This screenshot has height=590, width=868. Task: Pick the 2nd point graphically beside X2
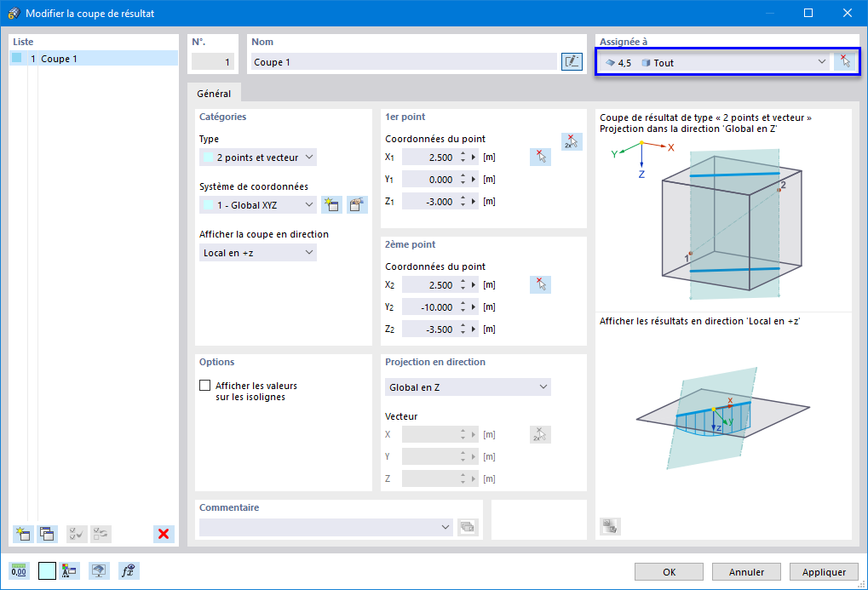tap(540, 284)
